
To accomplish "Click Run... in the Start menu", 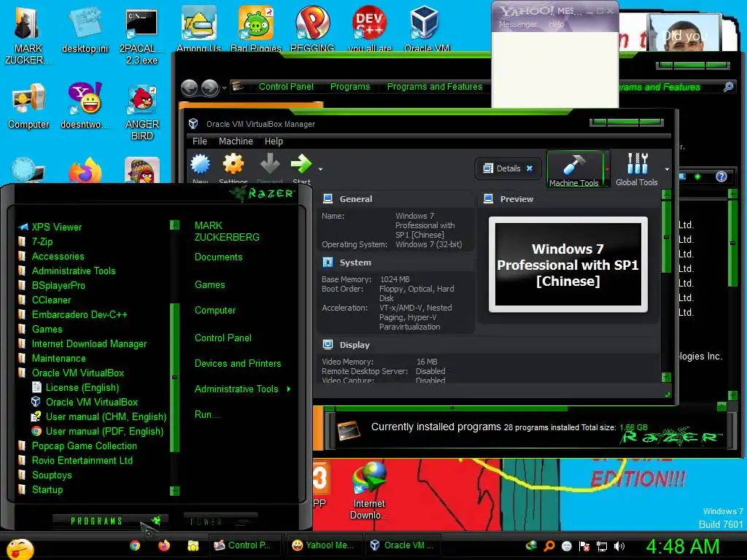I will tap(207, 414).
